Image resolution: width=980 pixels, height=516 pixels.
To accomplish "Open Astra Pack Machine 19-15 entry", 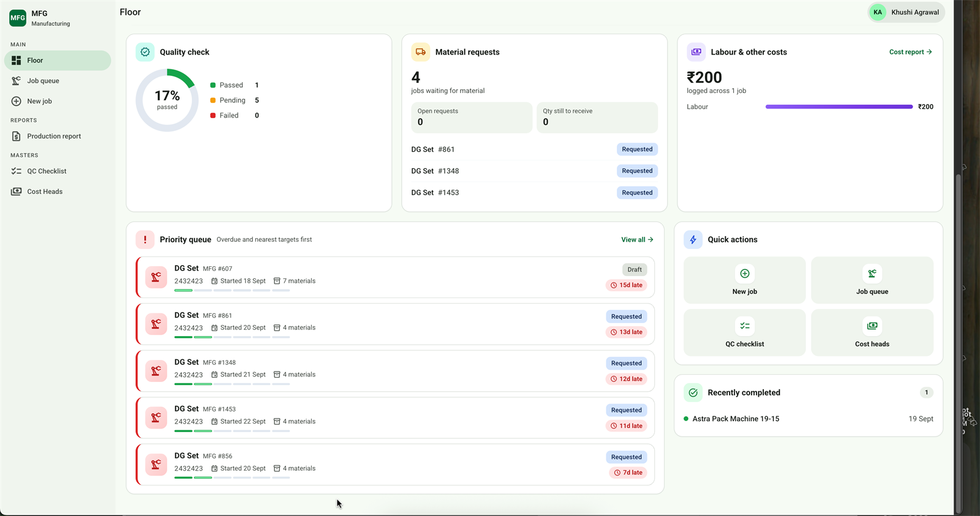I will point(809,419).
